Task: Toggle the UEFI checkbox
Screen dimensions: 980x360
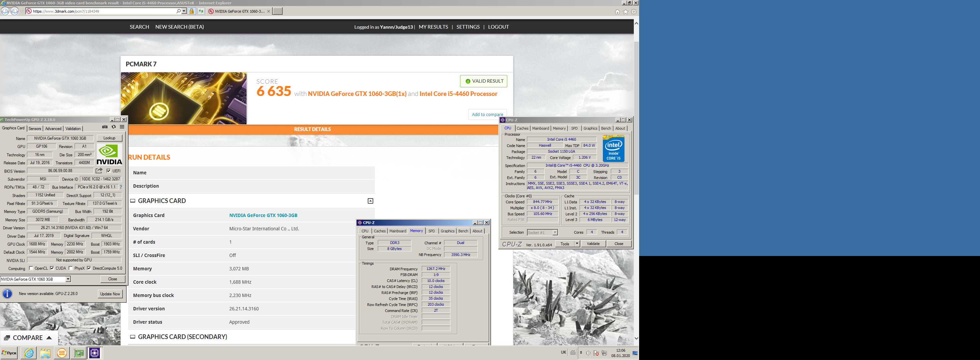Action: 109,171
